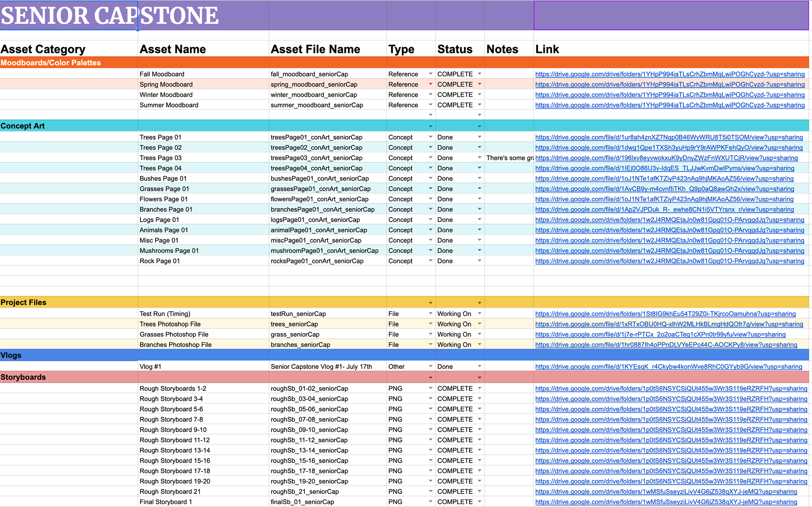The height and width of the screenshot is (507, 812).
Task: Select the Moodboards/Color Palettes category cell
Action: (x=69, y=63)
